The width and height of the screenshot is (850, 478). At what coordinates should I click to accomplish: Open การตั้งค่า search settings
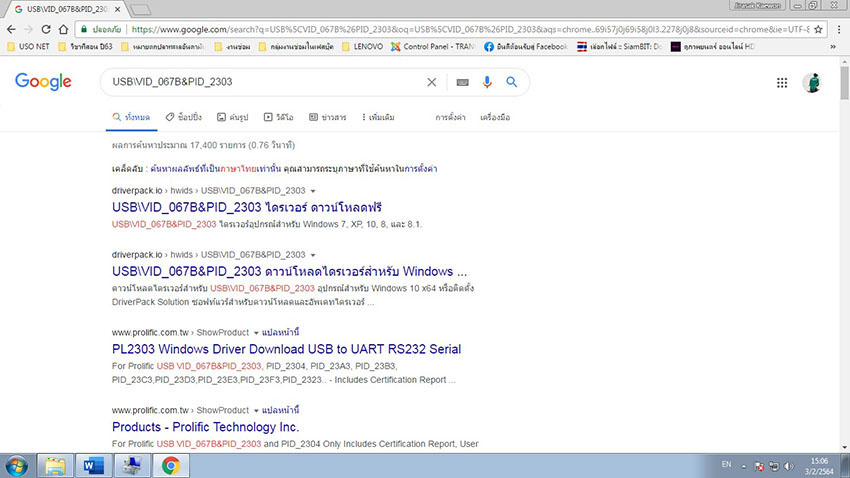pos(450,117)
